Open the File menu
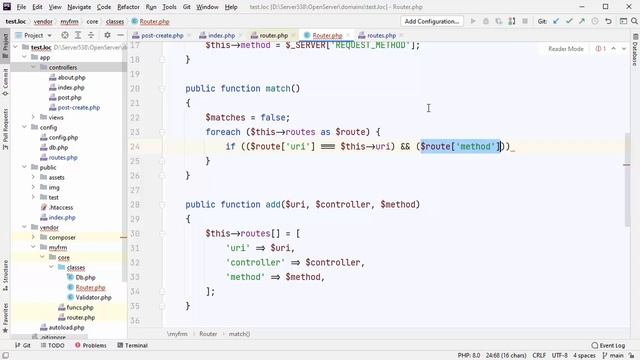The image size is (640, 360). coord(21,7)
